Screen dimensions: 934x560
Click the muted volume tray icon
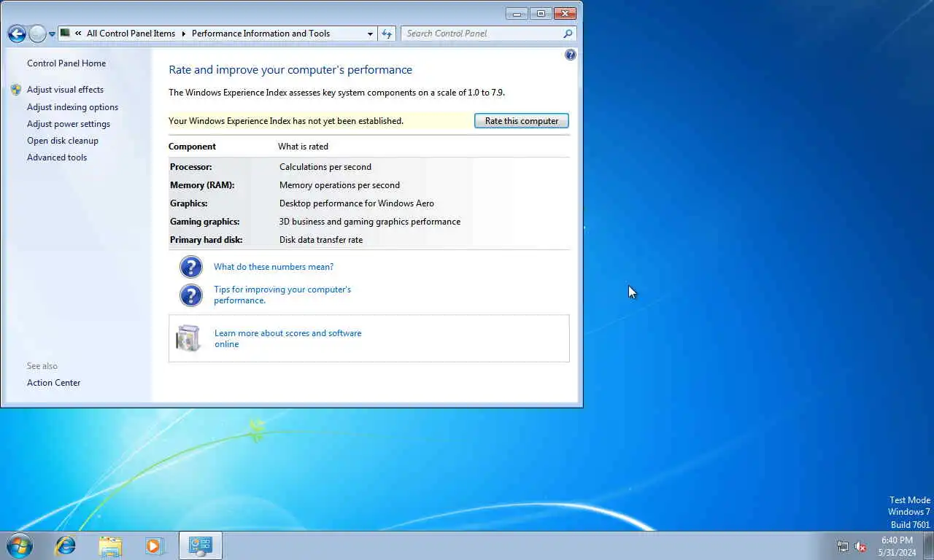point(860,546)
